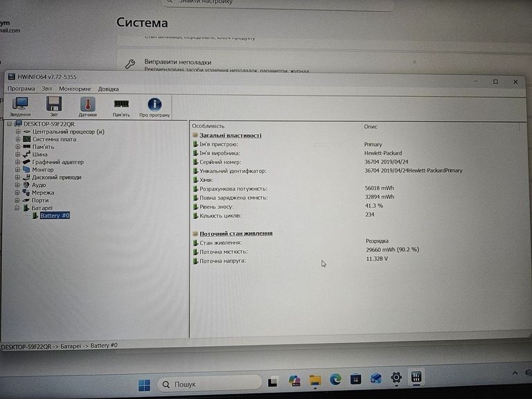The width and height of the screenshot is (532, 399).
Task: Click the Рівень зносу label row
Action: click(x=216, y=206)
